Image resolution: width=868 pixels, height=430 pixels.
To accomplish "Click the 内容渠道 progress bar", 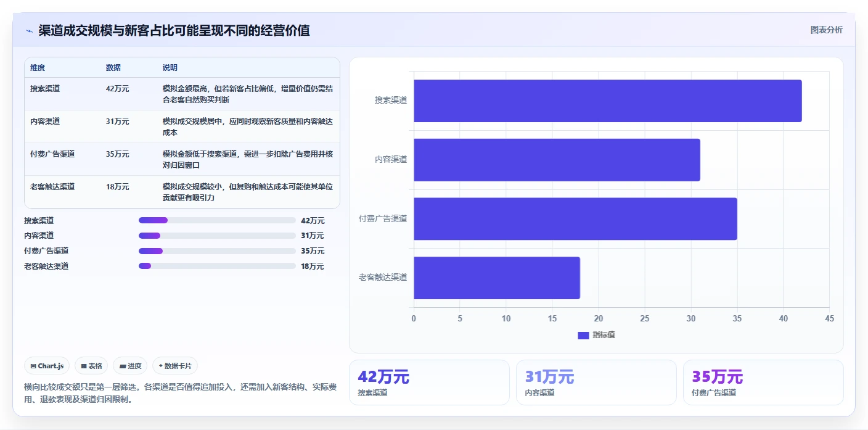I will pos(217,236).
